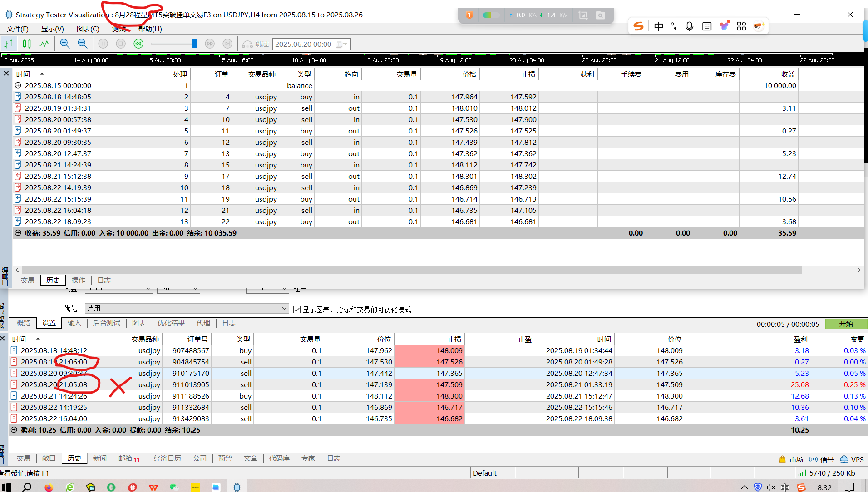Switch chart to bar chart mode
This screenshot has width=868, height=492.
coord(9,44)
